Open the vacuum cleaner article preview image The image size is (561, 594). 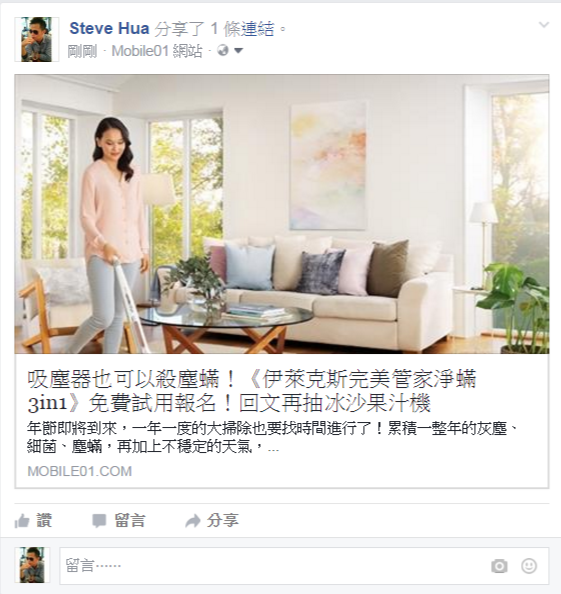[282, 214]
